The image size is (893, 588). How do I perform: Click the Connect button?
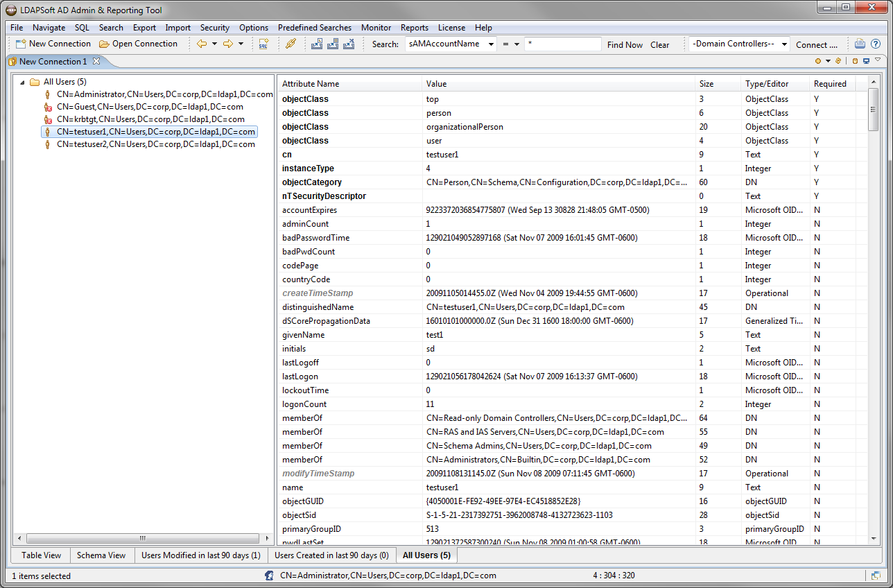817,44
